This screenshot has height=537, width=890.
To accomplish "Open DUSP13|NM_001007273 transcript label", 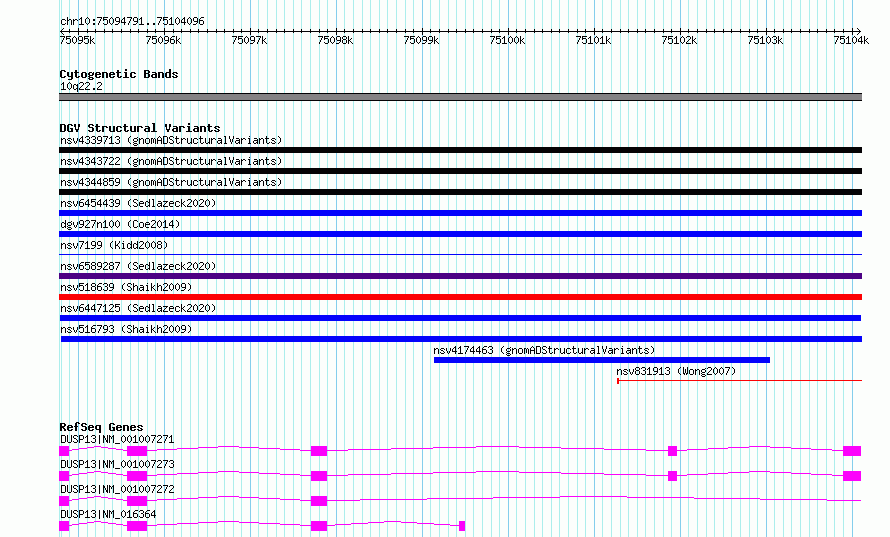I will click(117, 464).
